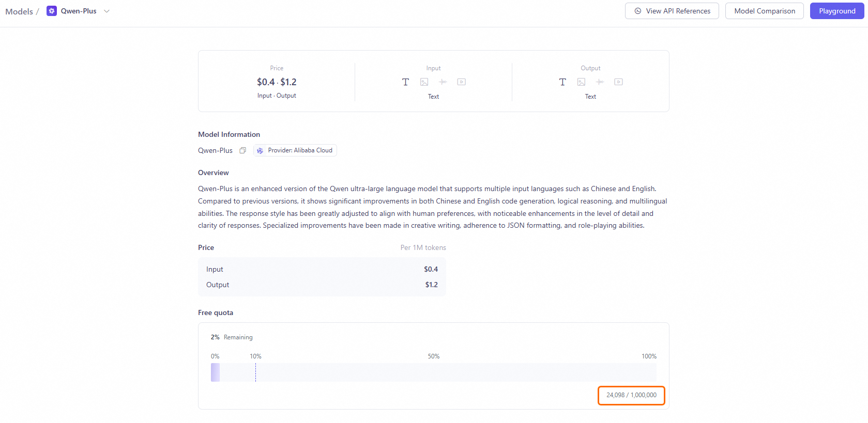Click the Output audio modality icon
This screenshot has height=423, width=868.
click(600, 82)
